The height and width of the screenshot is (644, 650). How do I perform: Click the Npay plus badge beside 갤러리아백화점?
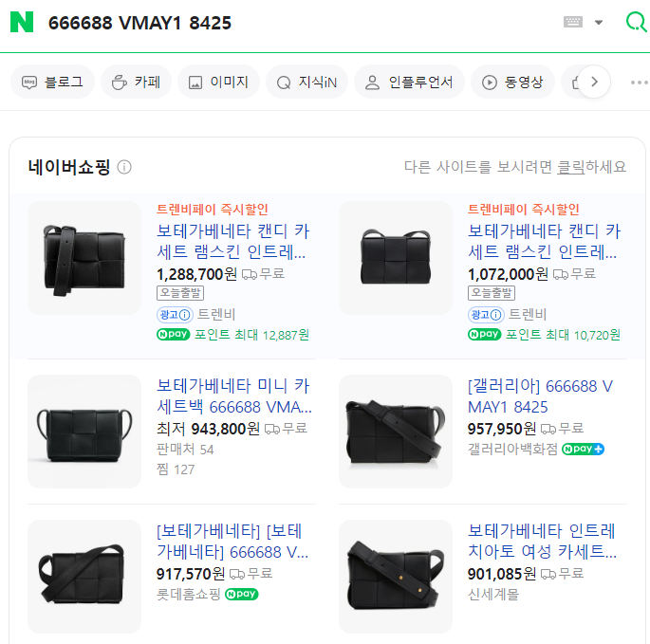(583, 449)
